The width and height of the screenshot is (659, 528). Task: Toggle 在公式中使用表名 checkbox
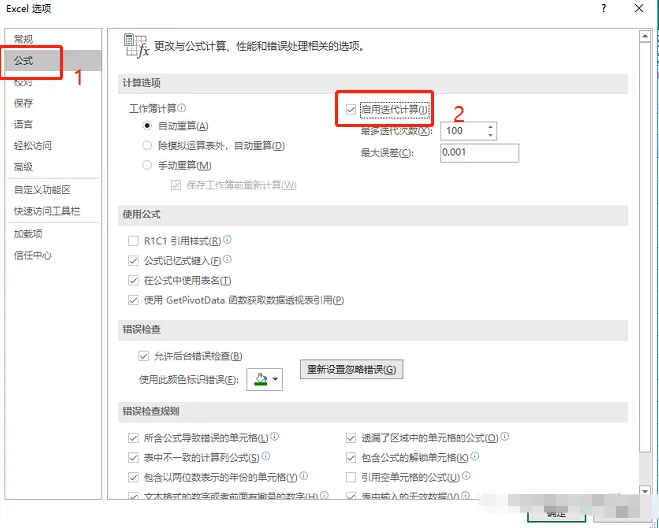tap(133, 280)
